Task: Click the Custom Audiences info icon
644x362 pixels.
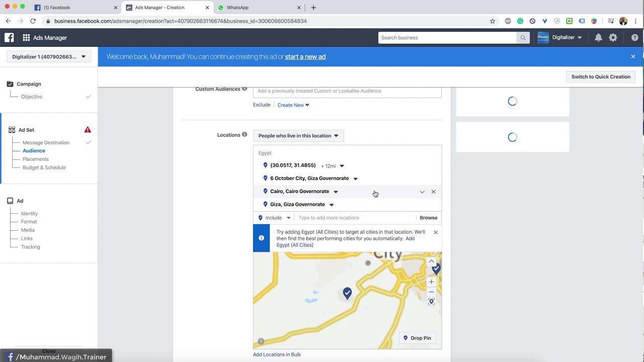Action: pyautogui.click(x=245, y=89)
